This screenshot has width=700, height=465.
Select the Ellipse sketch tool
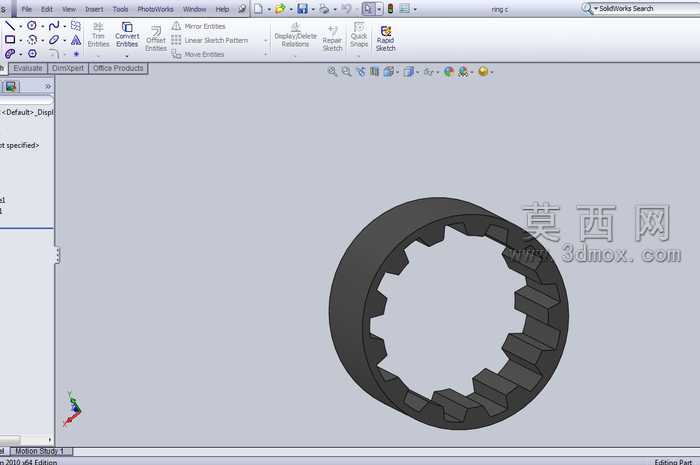point(54,40)
